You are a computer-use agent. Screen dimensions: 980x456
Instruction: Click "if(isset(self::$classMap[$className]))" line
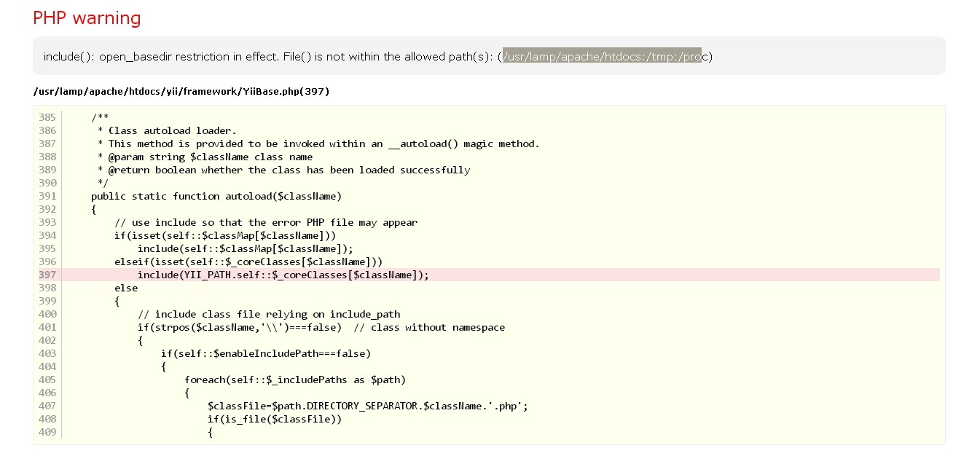[225, 235]
